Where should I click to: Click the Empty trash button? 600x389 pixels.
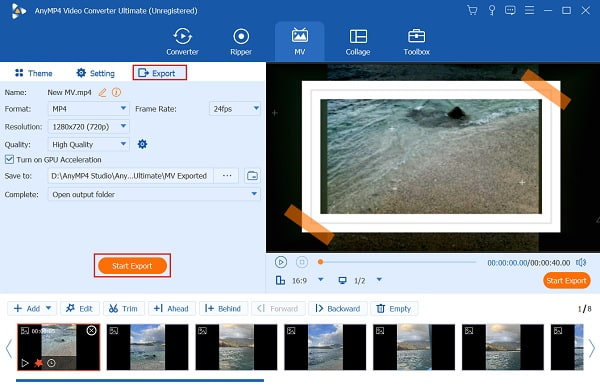click(394, 308)
